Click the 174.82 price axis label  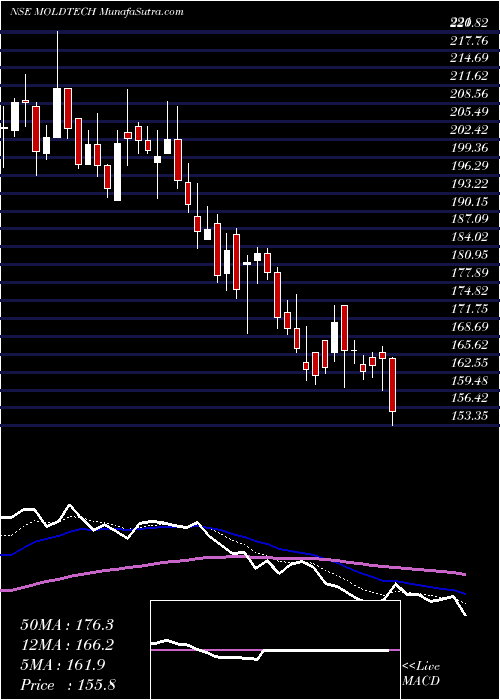pos(469,291)
